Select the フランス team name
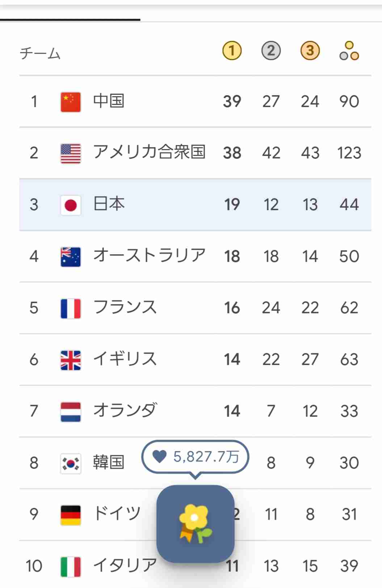This screenshot has width=382, height=588. click(125, 307)
